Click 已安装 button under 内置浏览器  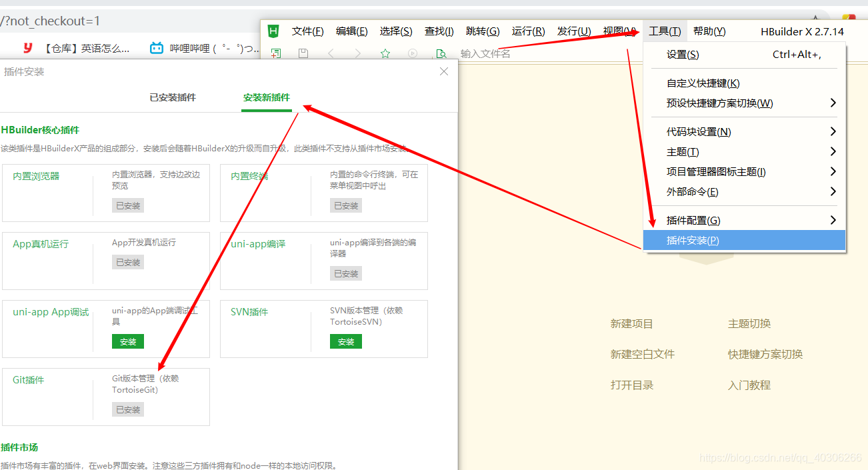(x=128, y=205)
